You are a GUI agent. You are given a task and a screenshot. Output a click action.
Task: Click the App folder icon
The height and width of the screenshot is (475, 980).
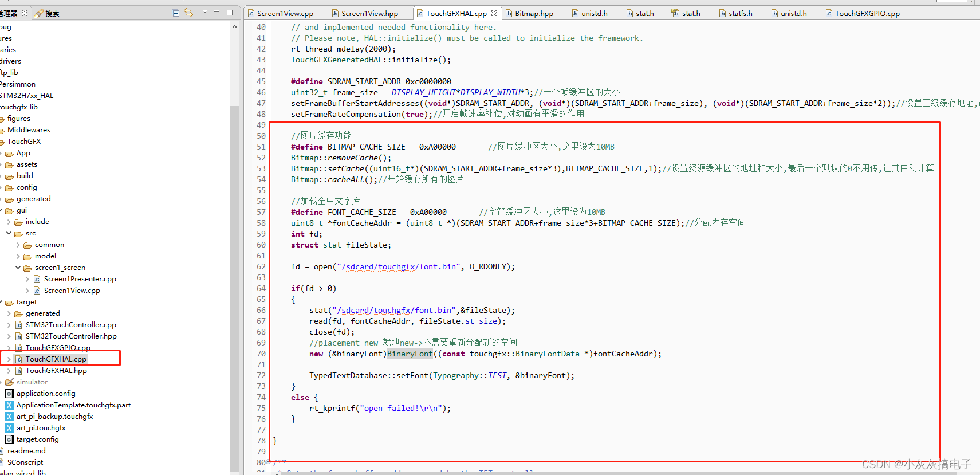(x=9, y=154)
